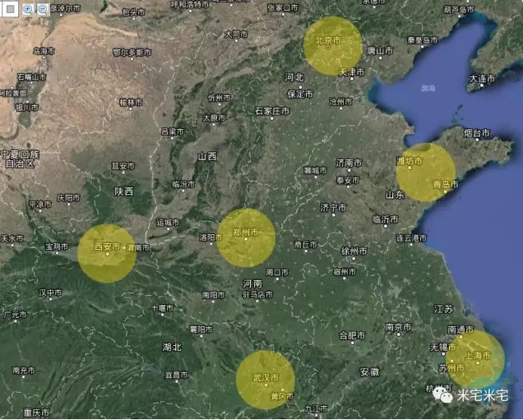
Task: Click the 南京市 city label
Action: (x=398, y=327)
